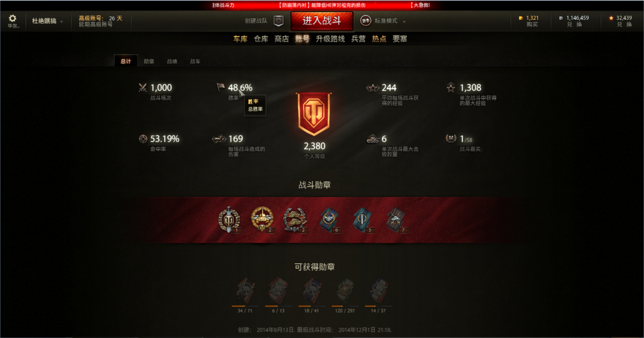Click the first medal in 战斗勋章 row
This screenshot has height=338, width=644.
coord(229,220)
